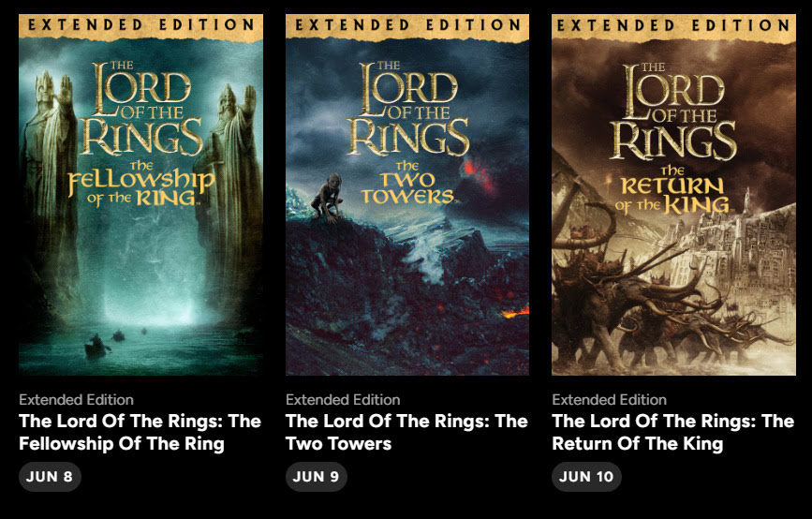Open the Fellowship of the Ring poster
The height and width of the screenshot is (519, 812).
coord(140,194)
